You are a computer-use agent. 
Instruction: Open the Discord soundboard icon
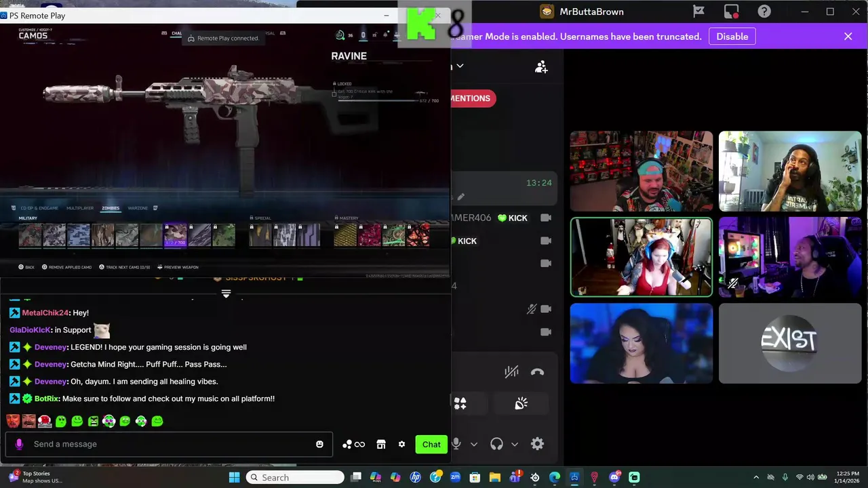tap(521, 403)
